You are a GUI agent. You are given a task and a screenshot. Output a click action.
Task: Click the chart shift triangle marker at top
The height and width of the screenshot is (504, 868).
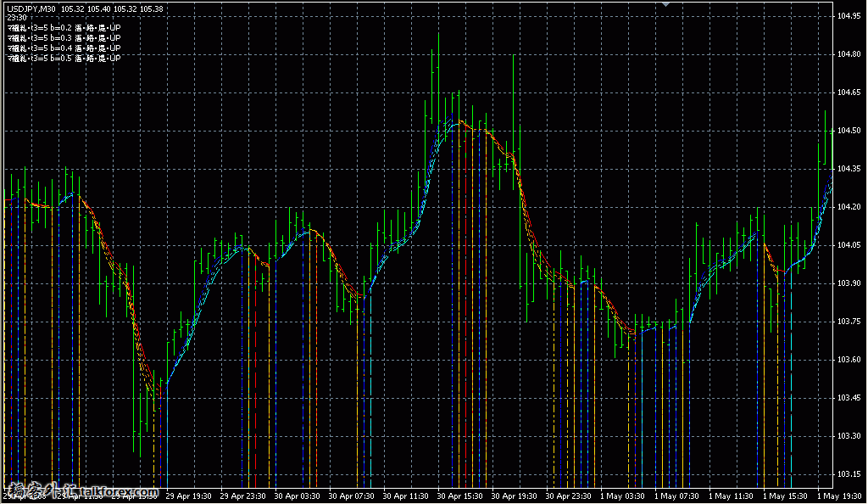666,4
